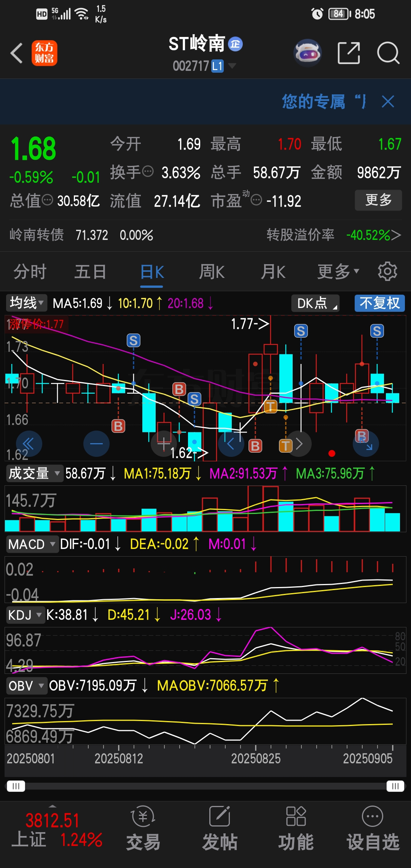The width and height of the screenshot is (411, 868).
Task: Close the 您的专属 banner
Action: (388, 102)
